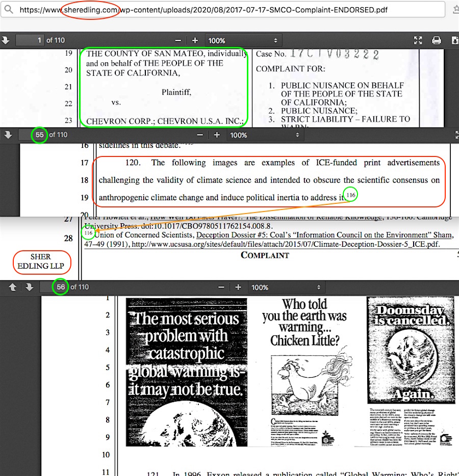Print the PDF document

437,40
